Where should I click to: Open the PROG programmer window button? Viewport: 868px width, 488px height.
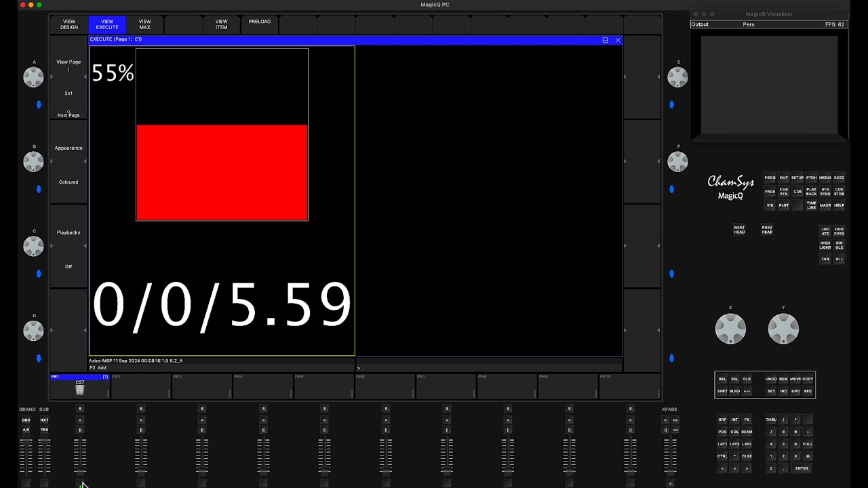tap(770, 178)
